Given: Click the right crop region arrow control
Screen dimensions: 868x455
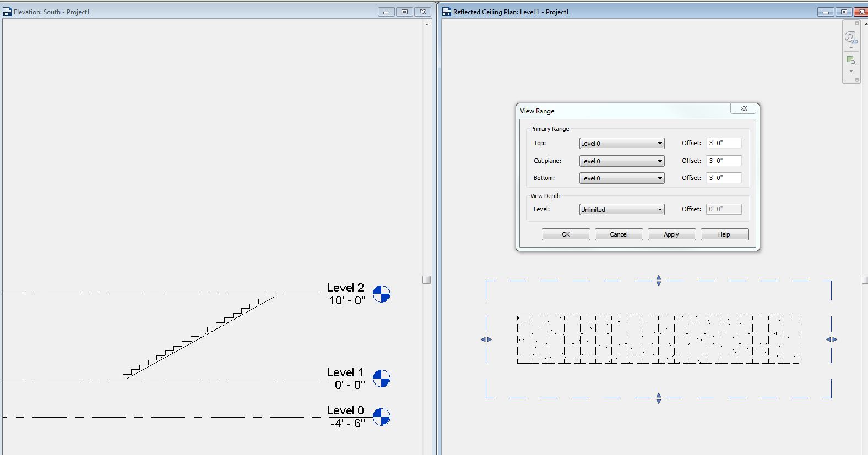Looking at the screenshot, I should click(832, 339).
